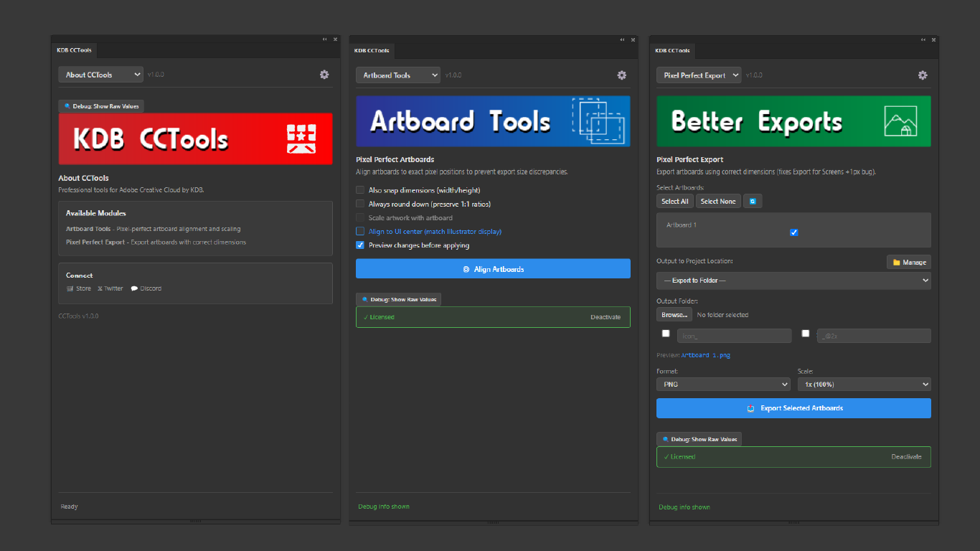
Task: Enable Also snap dimensions (width/height)
Action: coord(360,190)
